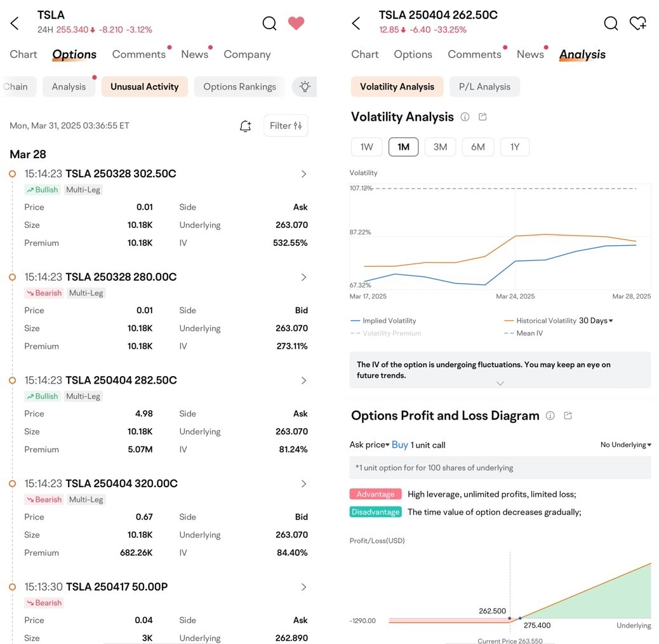The image size is (659, 644).
Task: Select the Advantage label badge
Action: click(375, 494)
